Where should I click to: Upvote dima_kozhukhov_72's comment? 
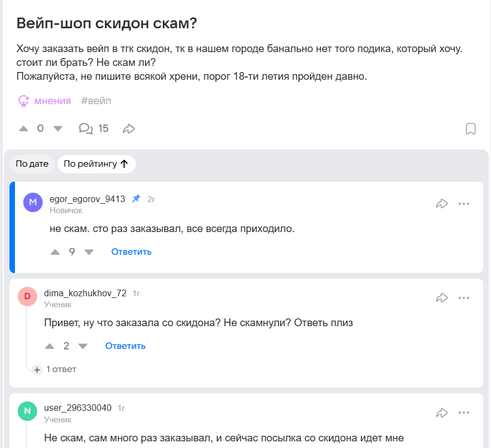coord(49,346)
